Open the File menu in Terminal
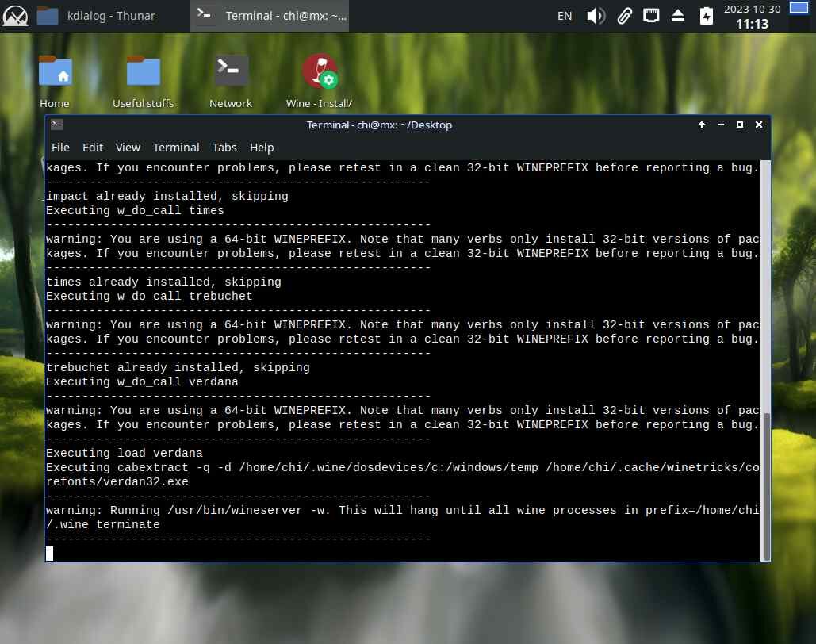Image resolution: width=816 pixels, height=644 pixels. pyautogui.click(x=60, y=148)
